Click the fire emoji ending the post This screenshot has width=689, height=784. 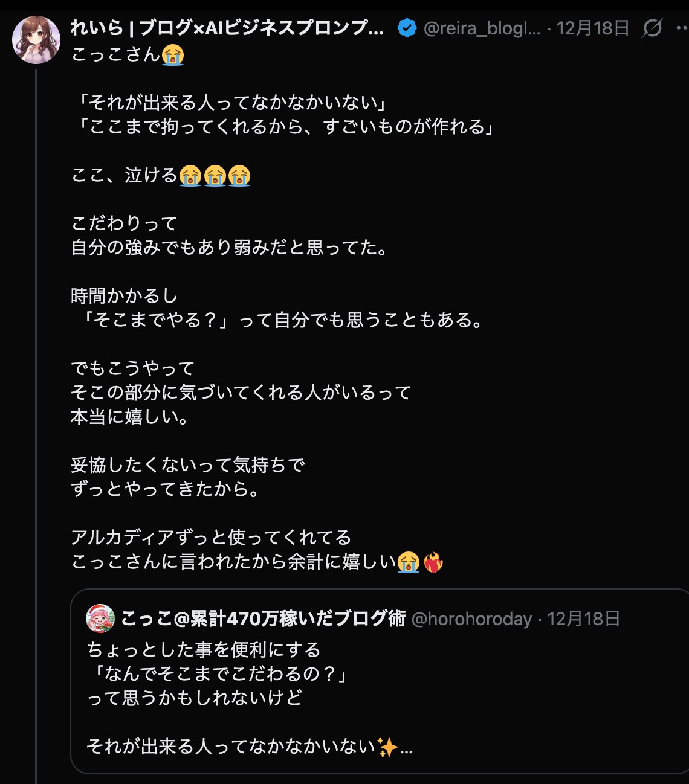coord(433,562)
